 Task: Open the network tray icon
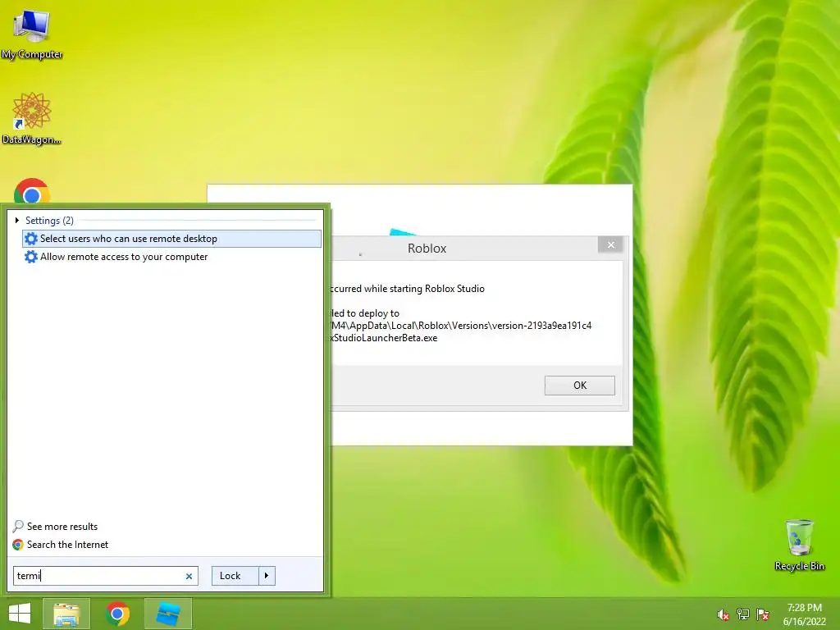(x=743, y=614)
